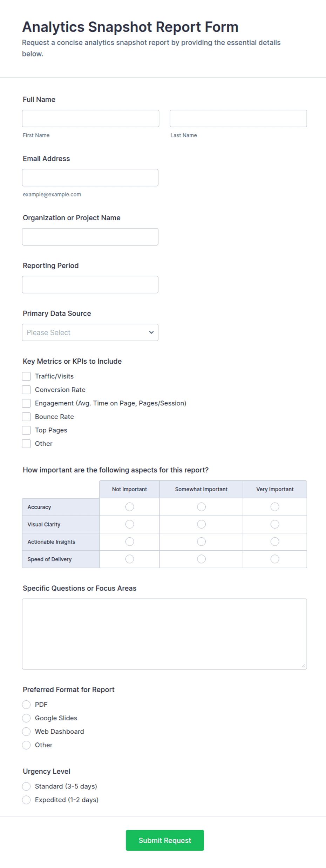Click the Reporting Period text box
The height and width of the screenshot is (868, 326).
coord(90,284)
